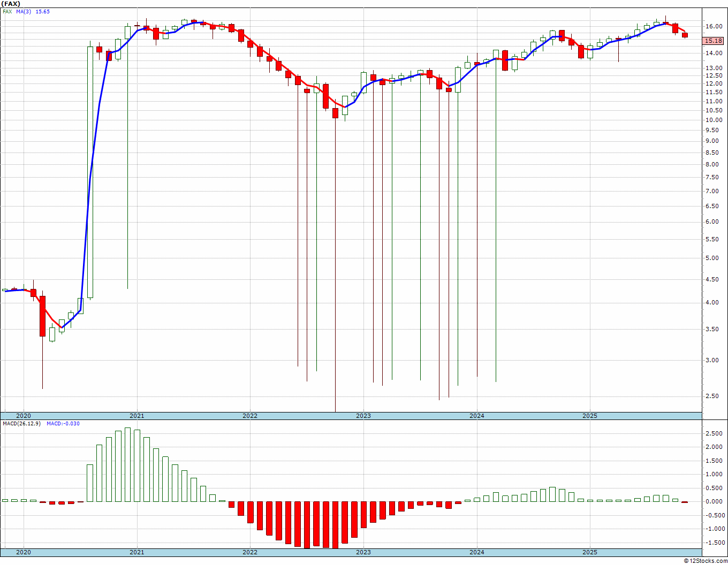Select 2021 on the price chart time axis
This screenshot has width=728, height=565.
click(x=136, y=416)
